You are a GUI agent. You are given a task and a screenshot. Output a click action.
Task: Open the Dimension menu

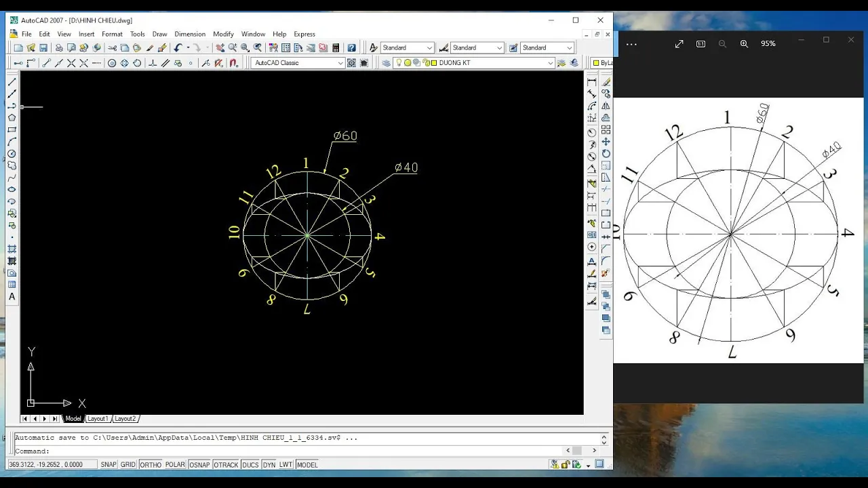(x=190, y=34)
